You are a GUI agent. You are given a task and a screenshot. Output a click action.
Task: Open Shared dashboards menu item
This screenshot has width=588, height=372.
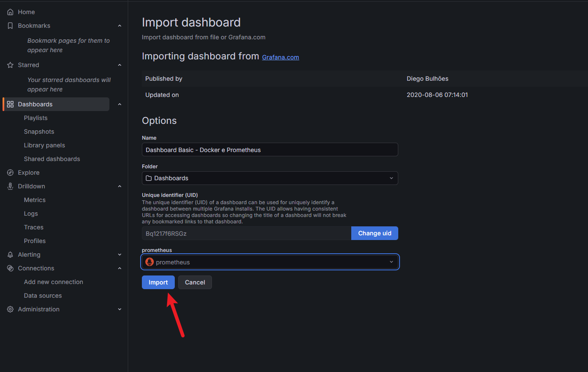(x=52, y=159)
